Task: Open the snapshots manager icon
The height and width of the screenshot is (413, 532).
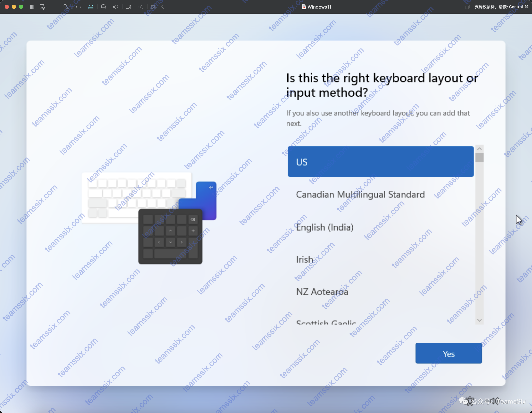Action: [x=42, y=7]
